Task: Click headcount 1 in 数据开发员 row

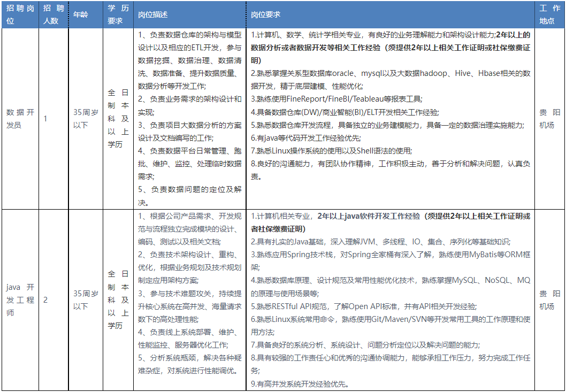Action: 45,119
